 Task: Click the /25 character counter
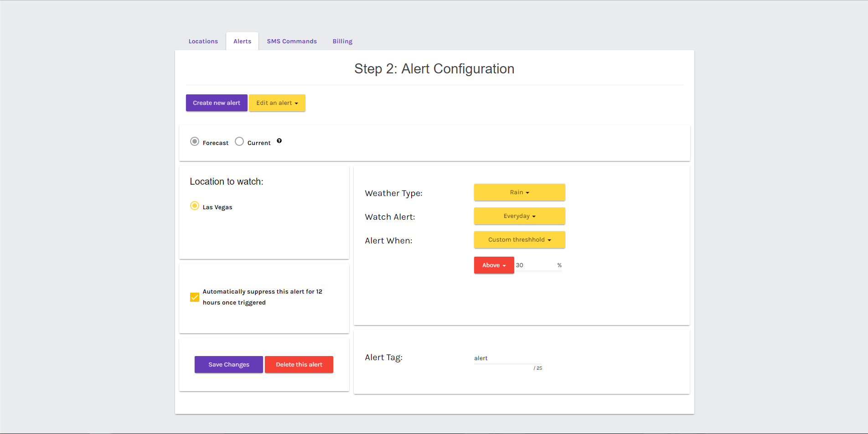click(538, 368)
